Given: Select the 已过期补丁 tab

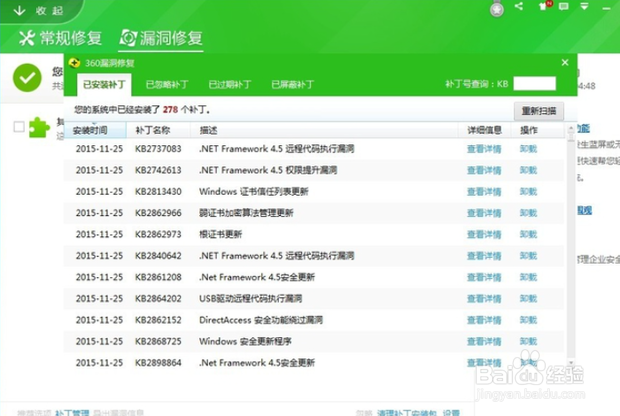Looking at the screenshot, I should (x=229, y=84).
